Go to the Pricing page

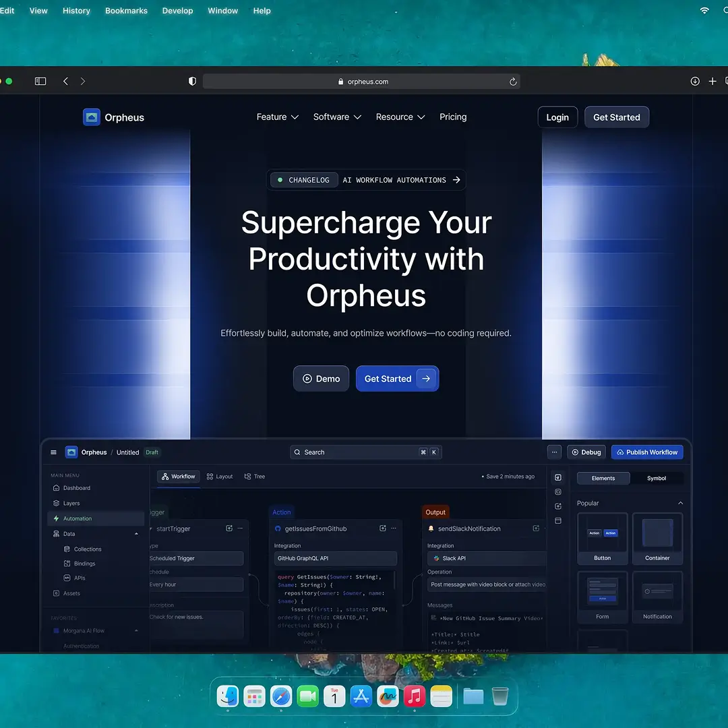[453, 117]
